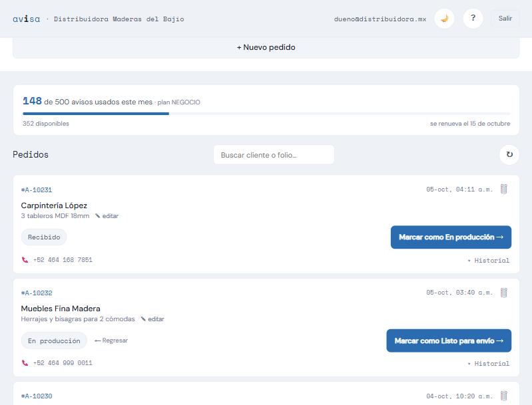Delete order #A-10232 with the trash icon
This screenshot has width=532, height=405.
504,293
